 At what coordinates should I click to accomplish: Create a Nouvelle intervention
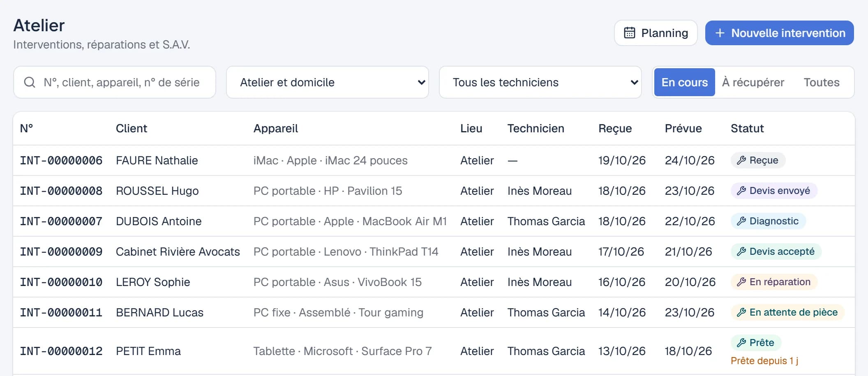[x=780, y=33]
